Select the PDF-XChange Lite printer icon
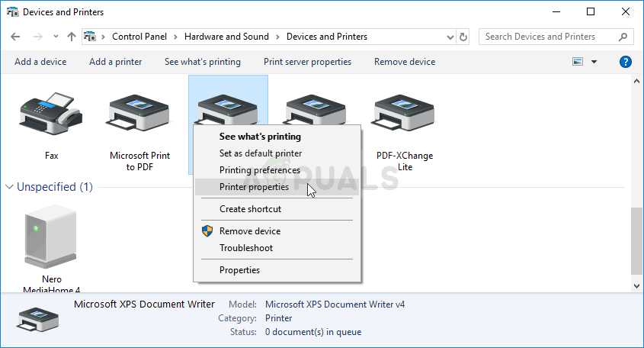This screenshot has width=644, height=348. (x=405, y=114)
